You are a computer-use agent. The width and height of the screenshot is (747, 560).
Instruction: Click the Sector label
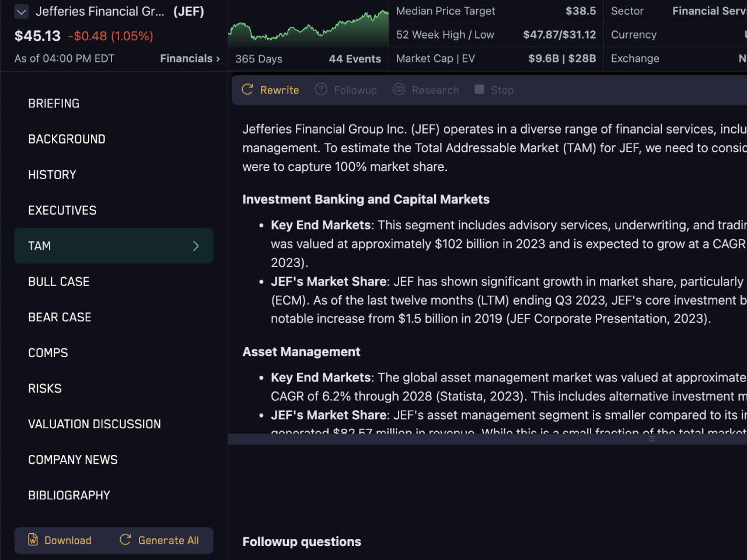627,11
